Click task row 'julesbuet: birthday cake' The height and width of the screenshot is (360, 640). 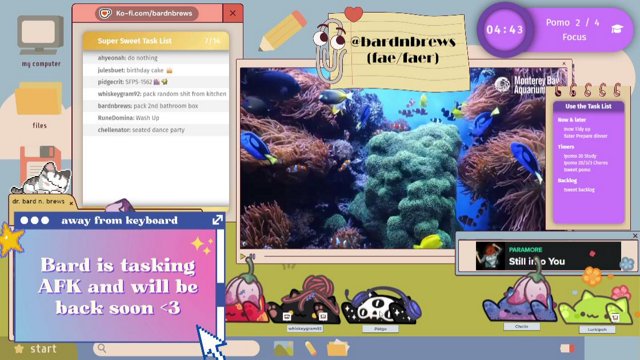tap(156, 70)
